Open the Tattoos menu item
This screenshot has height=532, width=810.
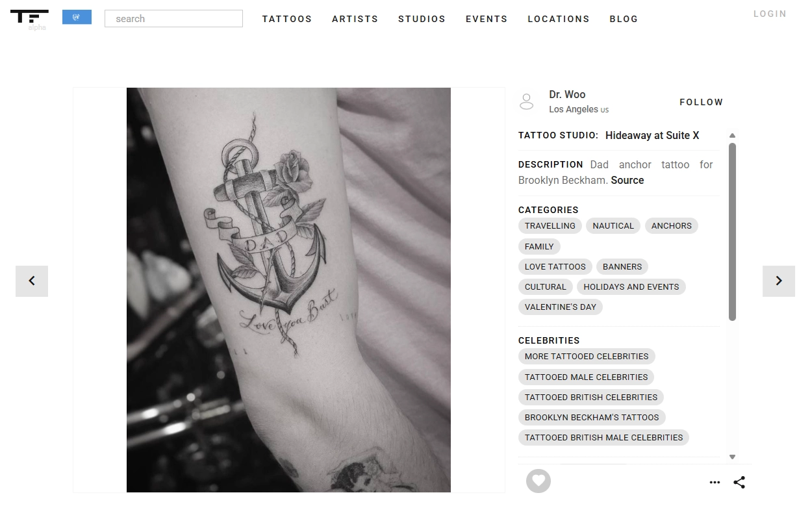pos(287,19)
